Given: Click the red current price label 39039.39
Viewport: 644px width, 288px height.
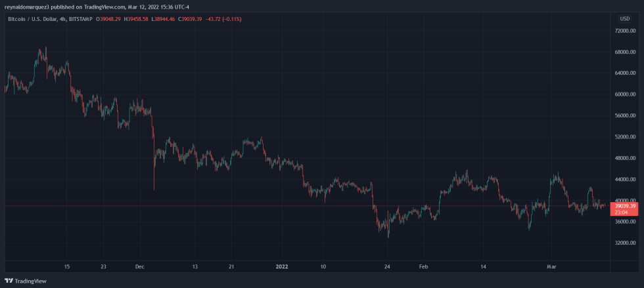Looking at the screenshot, I should (624, 206).
